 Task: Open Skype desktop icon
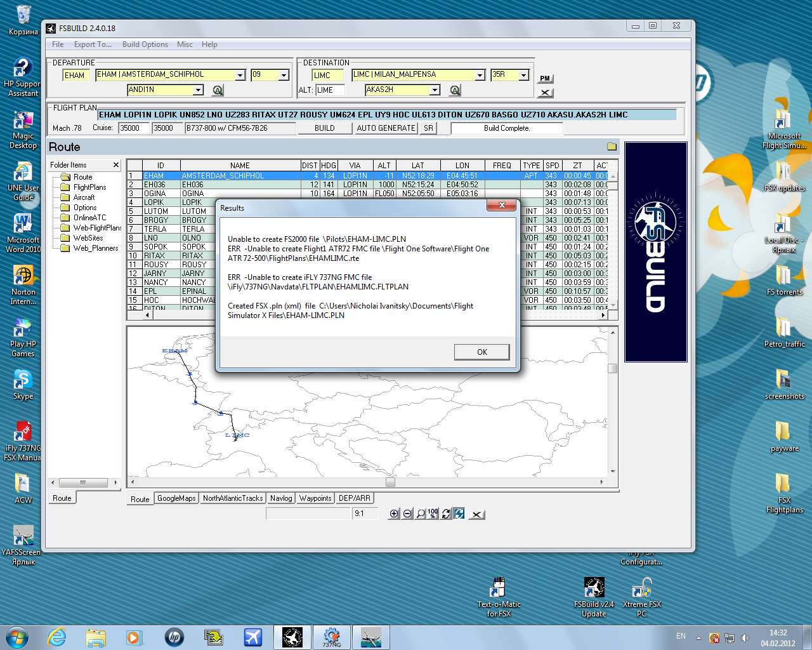pyautogui.click(x=23, y=385)
